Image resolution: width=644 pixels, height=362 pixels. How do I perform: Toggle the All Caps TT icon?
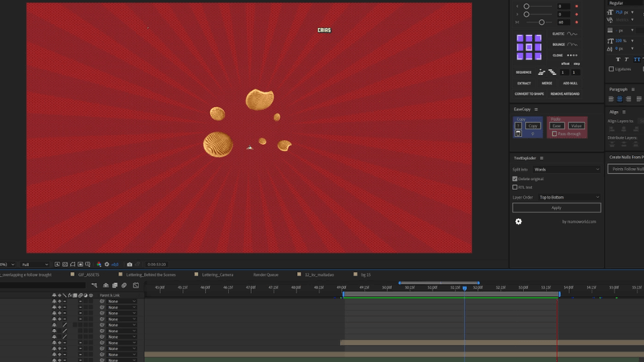coord(636,60)
